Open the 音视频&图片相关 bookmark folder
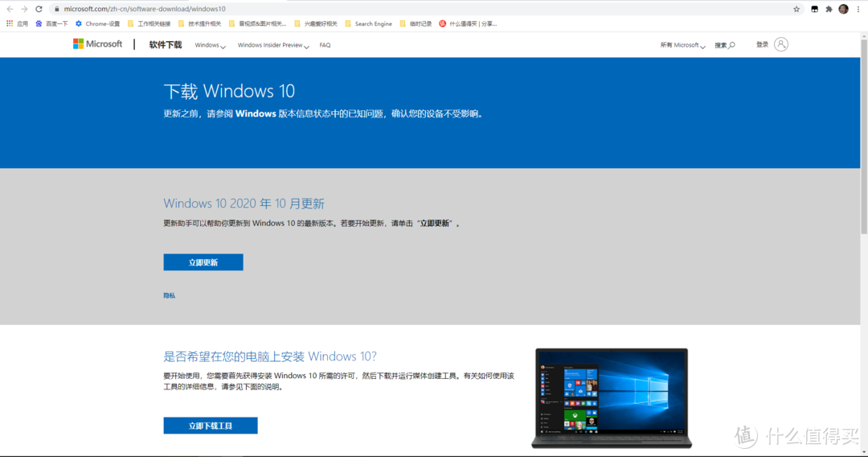868x457 pixels. tap(257, 24)
